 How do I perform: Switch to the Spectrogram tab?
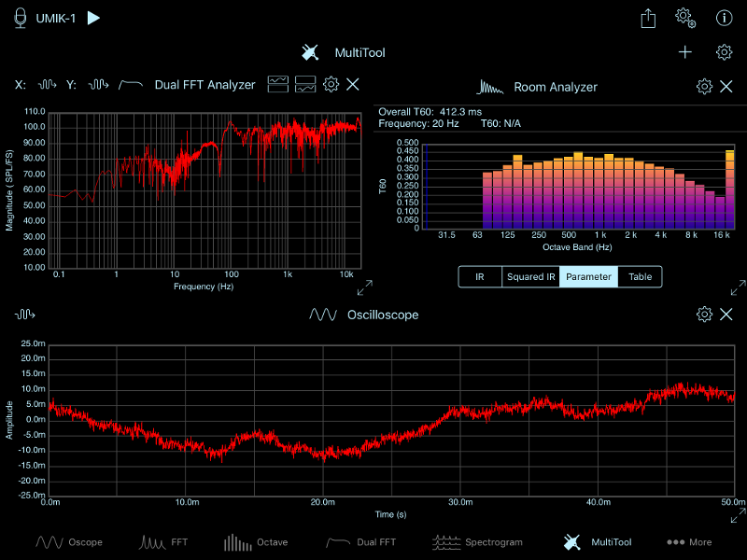478,542
